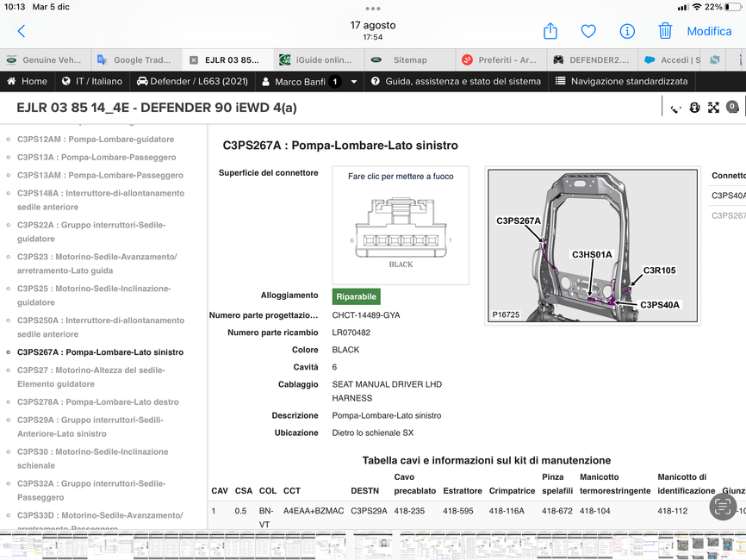Click the support headset icon near title

(694, 108)
